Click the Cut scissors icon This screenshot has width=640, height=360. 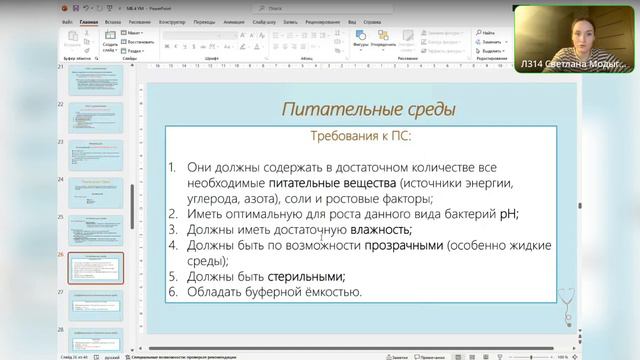(87, 33)
